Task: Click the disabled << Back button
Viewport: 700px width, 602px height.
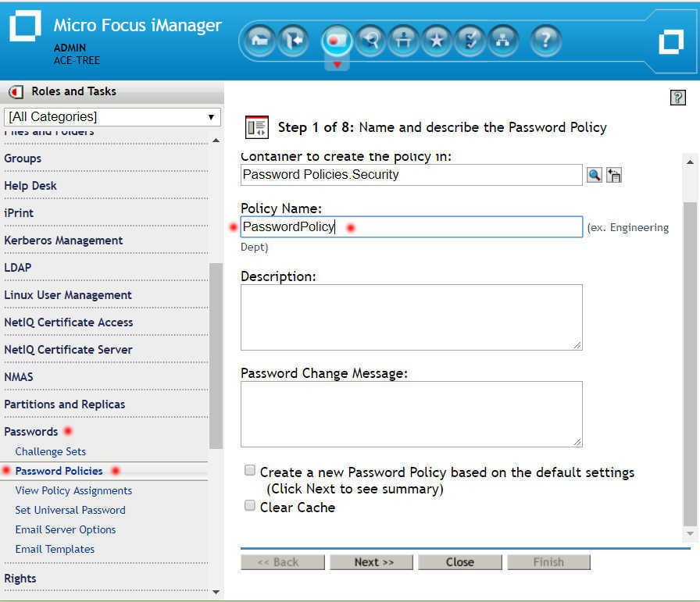Action: [x=283, y=562]
